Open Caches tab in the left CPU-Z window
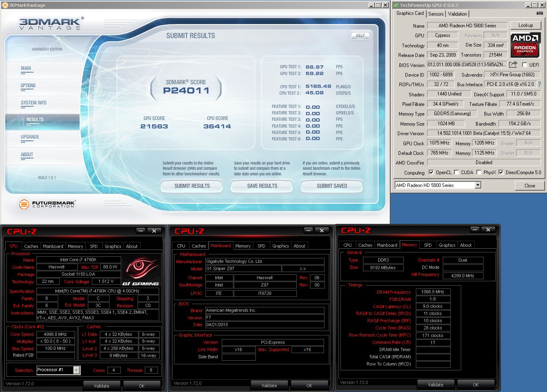The height and width of the screenshot is (392, 547). 31,246
